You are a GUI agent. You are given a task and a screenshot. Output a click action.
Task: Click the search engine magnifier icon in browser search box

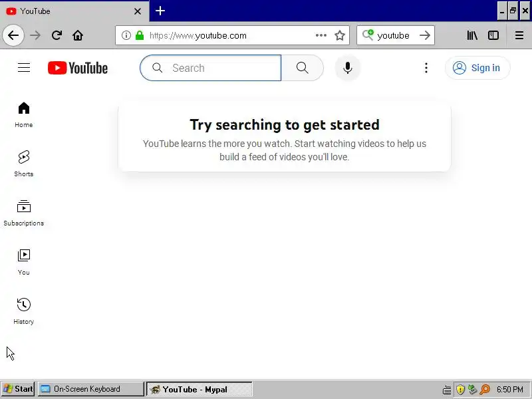click(x=368, y=35)
